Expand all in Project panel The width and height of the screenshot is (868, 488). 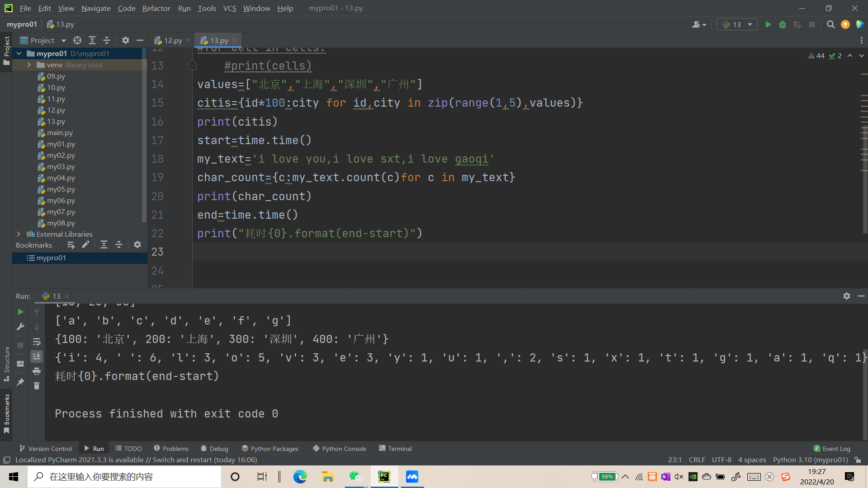point(92,40)
